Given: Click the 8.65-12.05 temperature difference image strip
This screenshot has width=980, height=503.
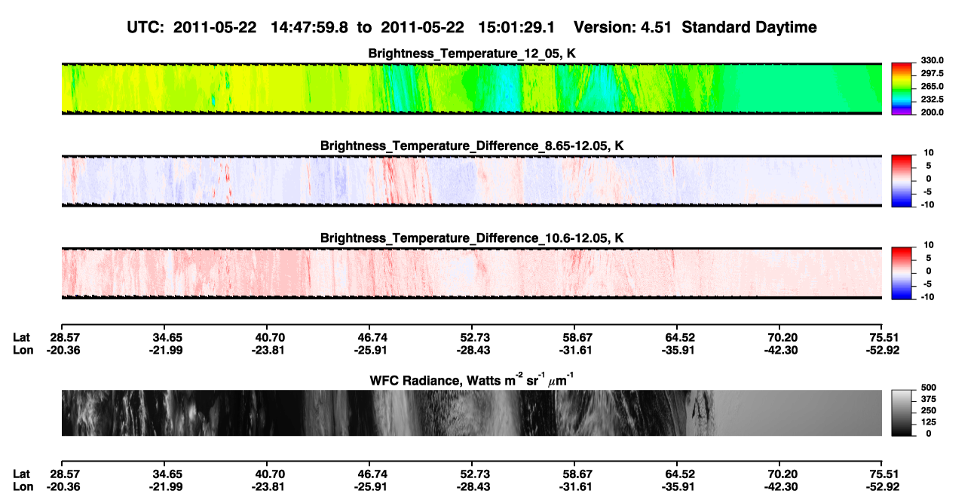Looking at the screenshot, I should (x=472, y=180).
